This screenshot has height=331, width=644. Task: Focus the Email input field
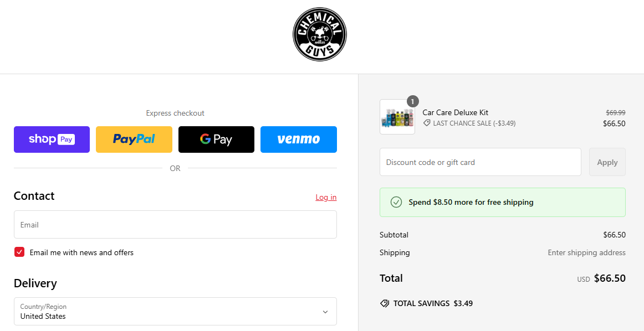(x=175, y=225)
